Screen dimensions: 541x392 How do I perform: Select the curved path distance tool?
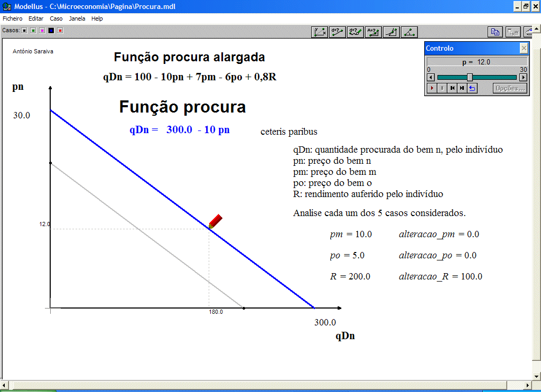pos(356,32)
